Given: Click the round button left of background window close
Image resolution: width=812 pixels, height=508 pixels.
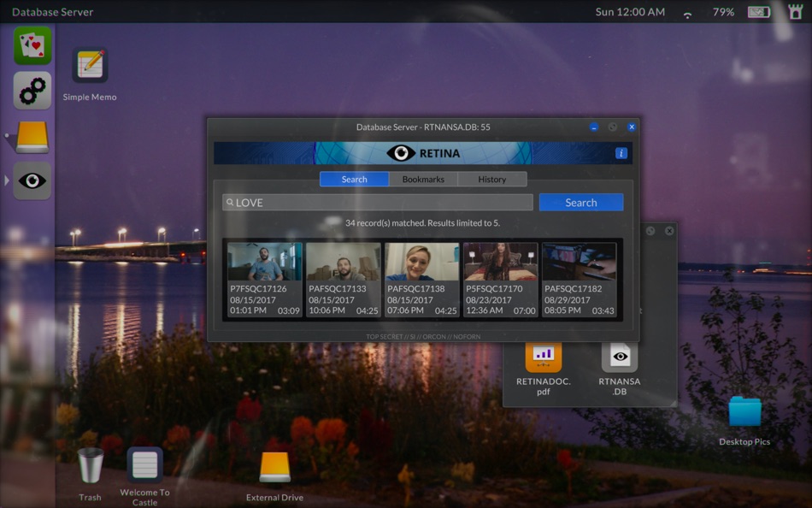Looking at the screenshot, I should coord(650,231).
